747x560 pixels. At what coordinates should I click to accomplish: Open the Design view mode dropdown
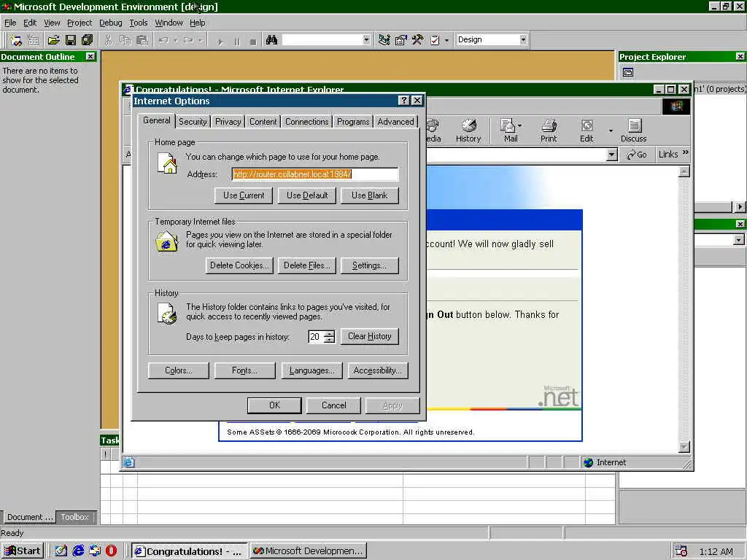point(523,39)
